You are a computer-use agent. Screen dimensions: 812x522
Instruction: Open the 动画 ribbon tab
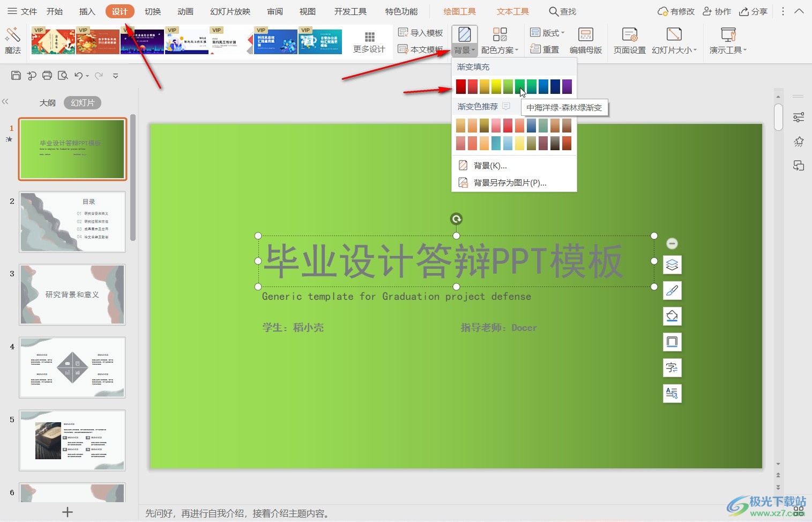click(x=185, y=11)
